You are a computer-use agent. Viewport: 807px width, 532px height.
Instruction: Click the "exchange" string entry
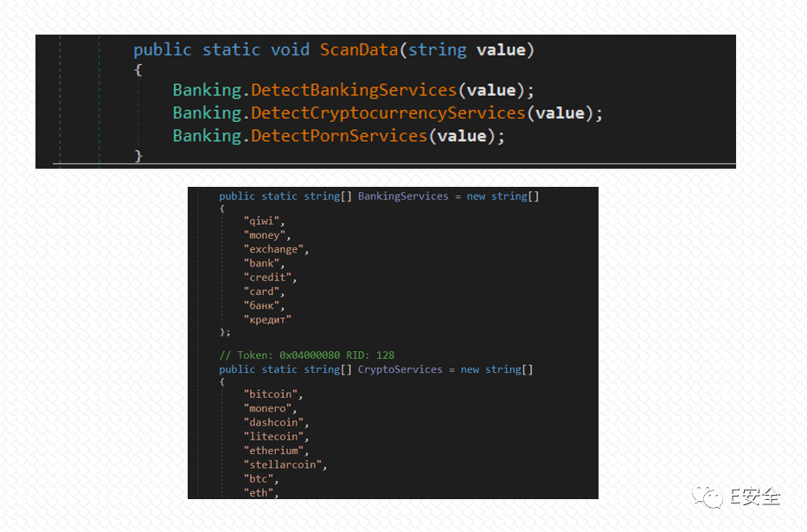click(x=274, y=249)
